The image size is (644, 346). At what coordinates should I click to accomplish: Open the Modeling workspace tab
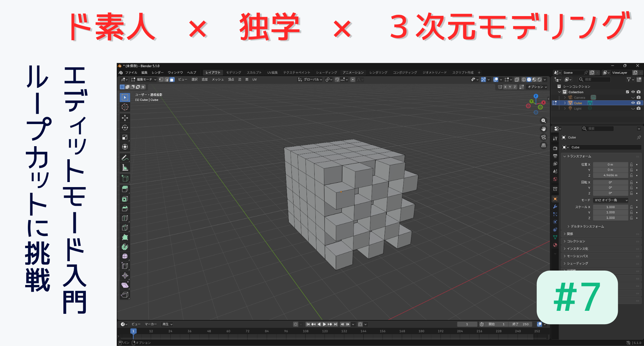233,72
